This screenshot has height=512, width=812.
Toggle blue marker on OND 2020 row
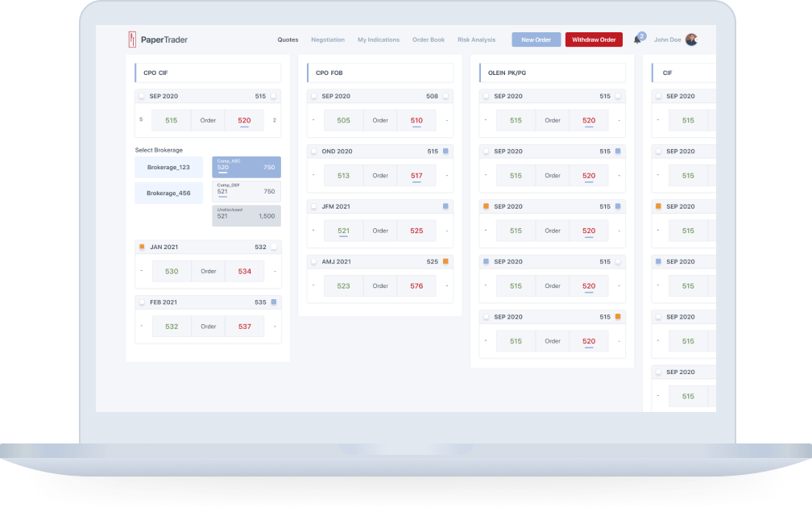[x=446, y=151]
